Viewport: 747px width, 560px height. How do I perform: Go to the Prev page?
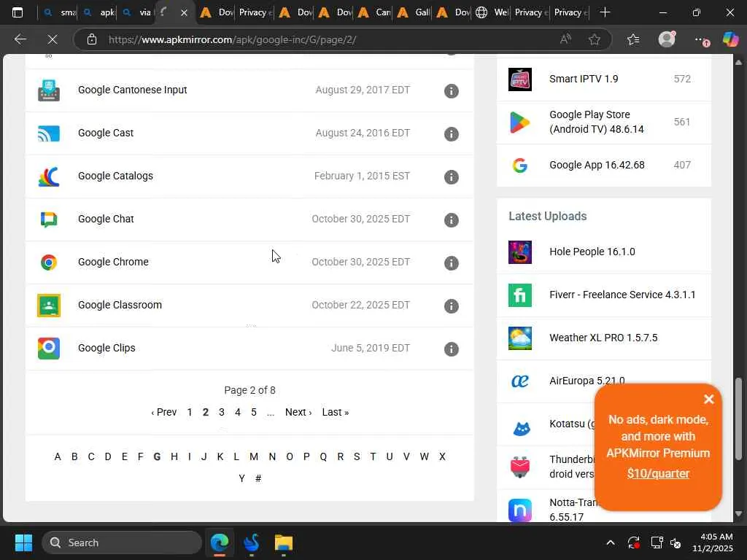click(164, 412)
